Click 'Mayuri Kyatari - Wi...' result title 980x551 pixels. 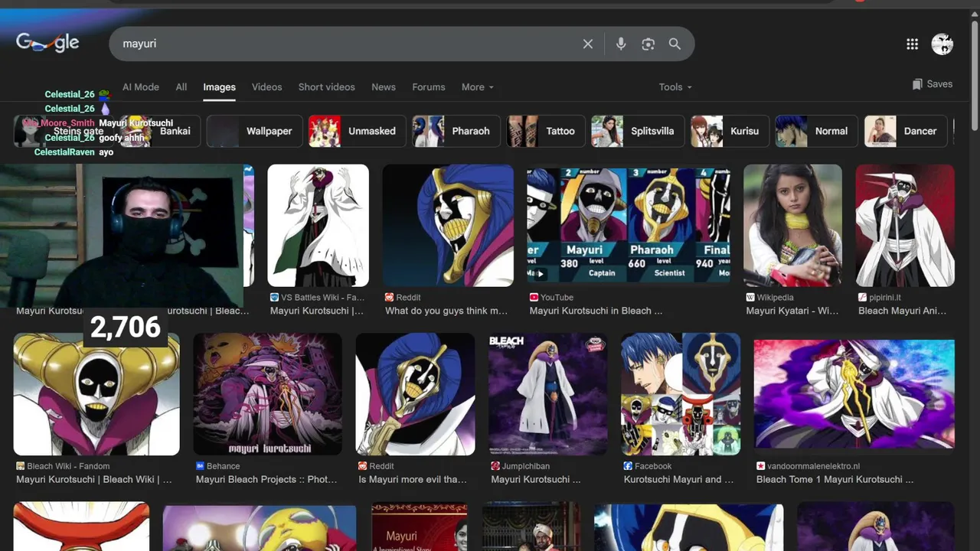(792, 311)
